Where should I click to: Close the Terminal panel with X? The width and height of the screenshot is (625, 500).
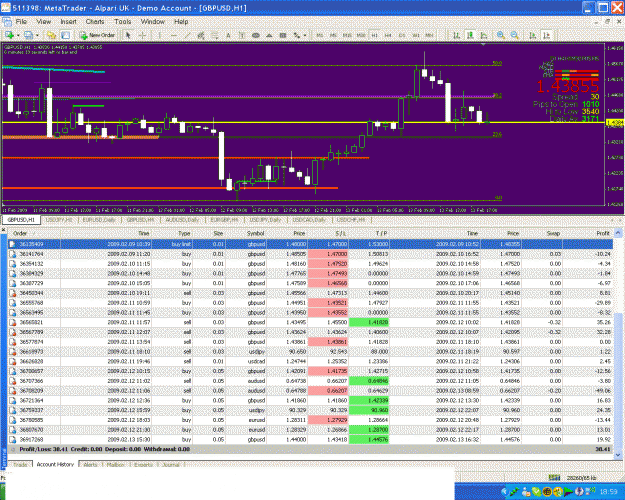click(x=3, y=230)
